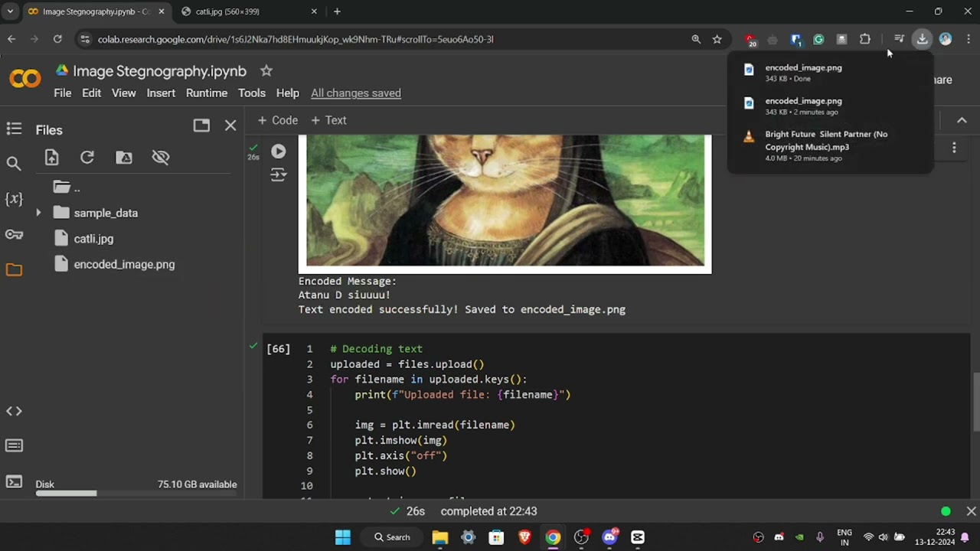This screenshot has height=551, width=980.
Task: Open a new browser tab
Action: (337, 11)
